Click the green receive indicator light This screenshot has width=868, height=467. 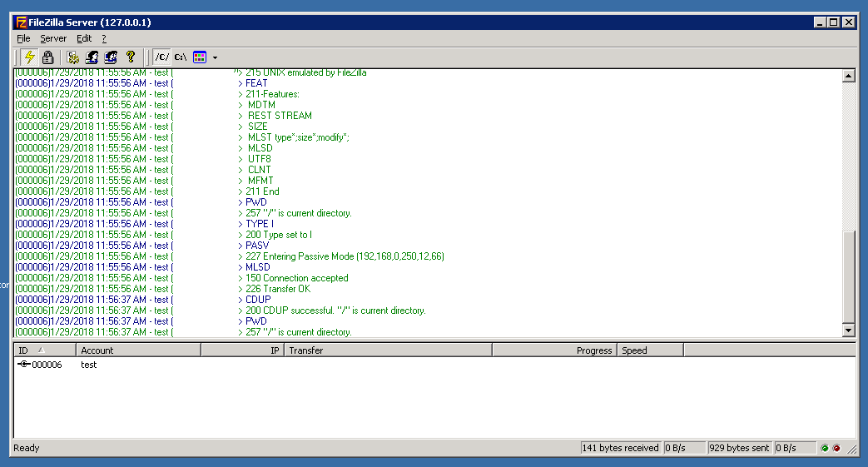coord(824,448)
